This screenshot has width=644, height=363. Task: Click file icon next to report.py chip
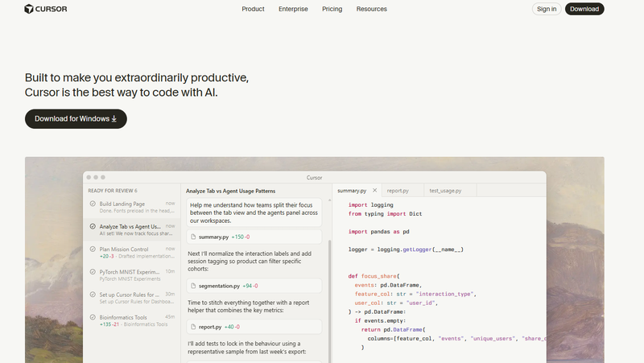193,327
